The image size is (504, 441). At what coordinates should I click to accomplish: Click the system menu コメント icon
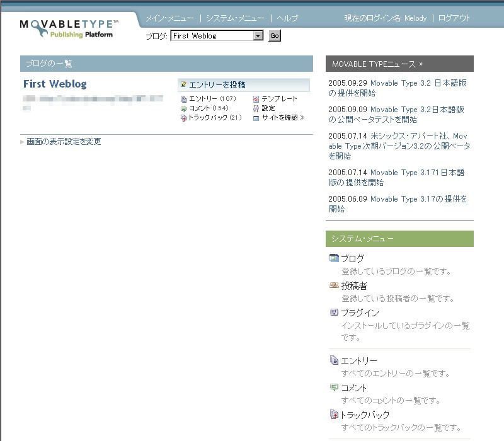[334, 387]
